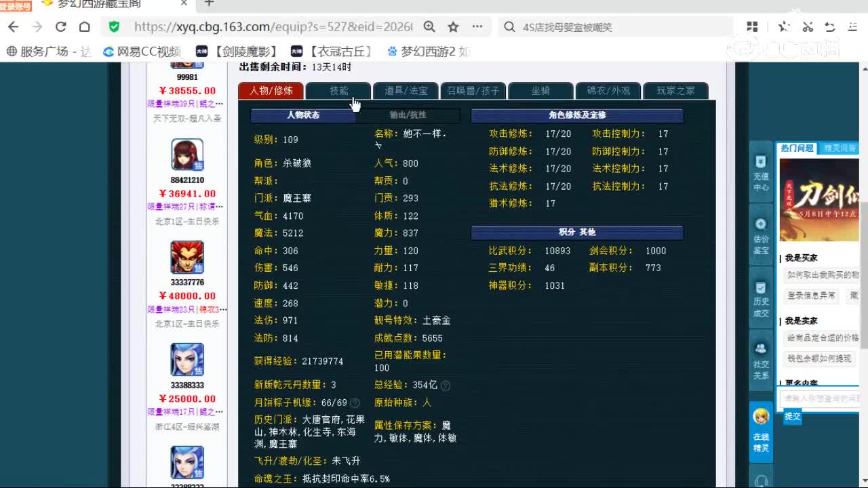The image size is (868, 488).
Task: Open 历史成交 in the sidebar
Action: [761, 299]
